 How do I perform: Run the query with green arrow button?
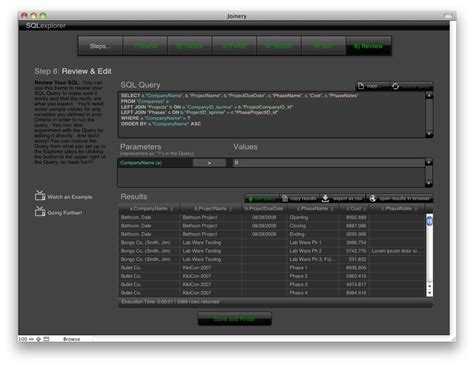click(262, 198)
